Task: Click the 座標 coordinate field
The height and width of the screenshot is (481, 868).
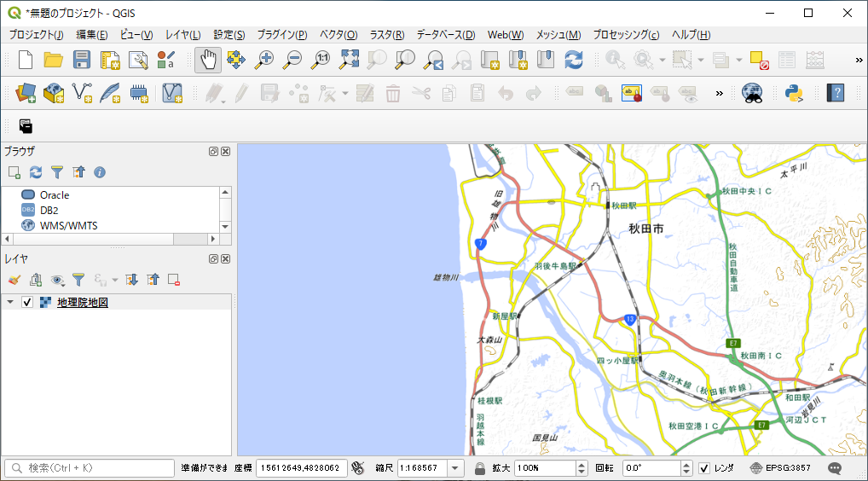Action: 302,468
